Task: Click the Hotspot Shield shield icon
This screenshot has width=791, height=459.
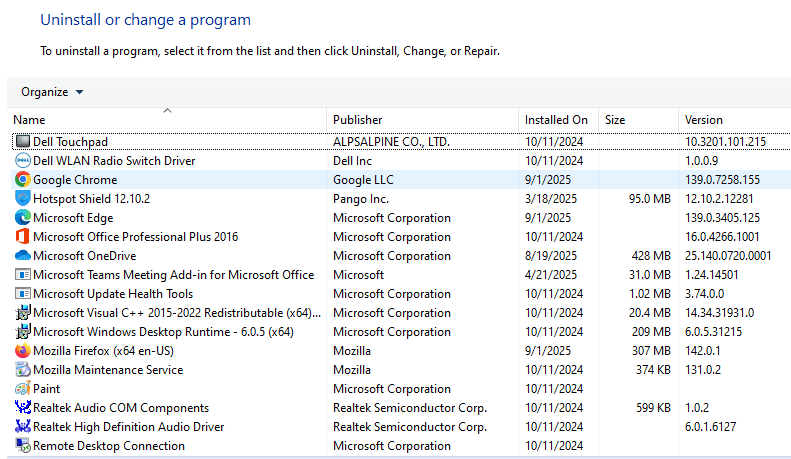Action: [23, 198]
